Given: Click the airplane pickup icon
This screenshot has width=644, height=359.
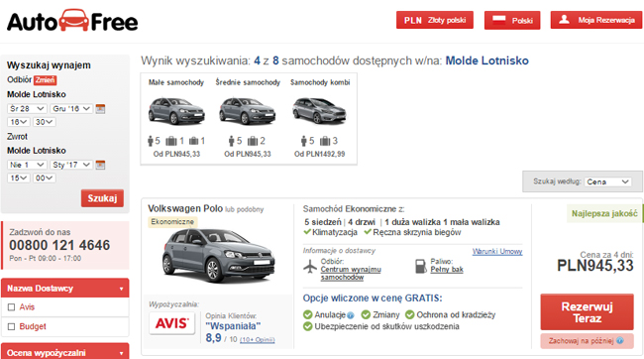Looking at the screenshot, I should (x=310, y=267).
